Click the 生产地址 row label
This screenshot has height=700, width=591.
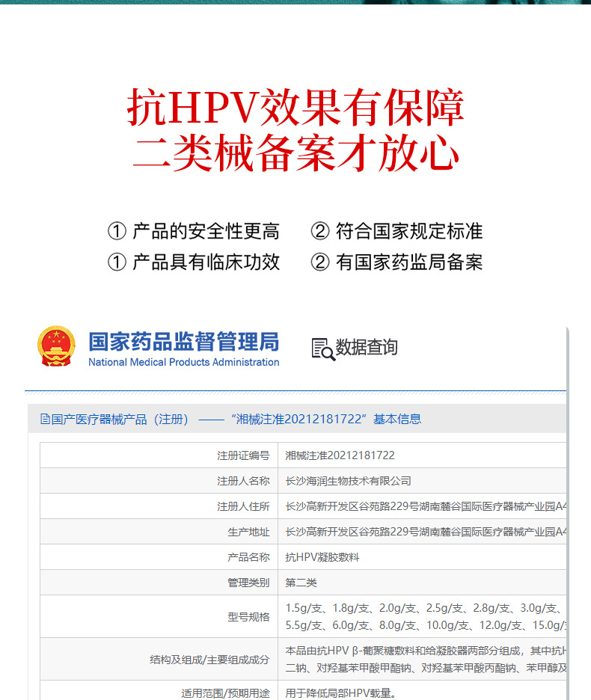pos(248,532)
